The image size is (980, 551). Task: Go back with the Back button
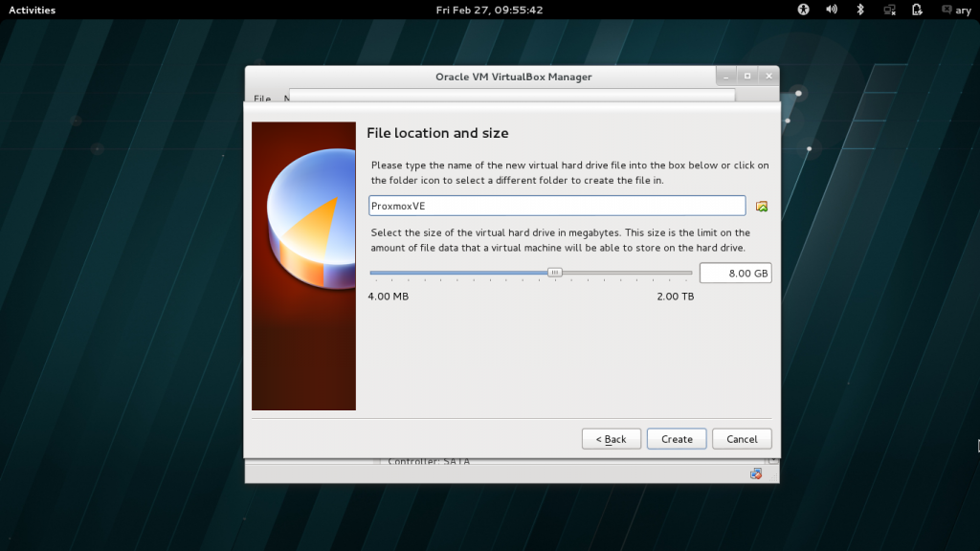[x=612, y=438]
